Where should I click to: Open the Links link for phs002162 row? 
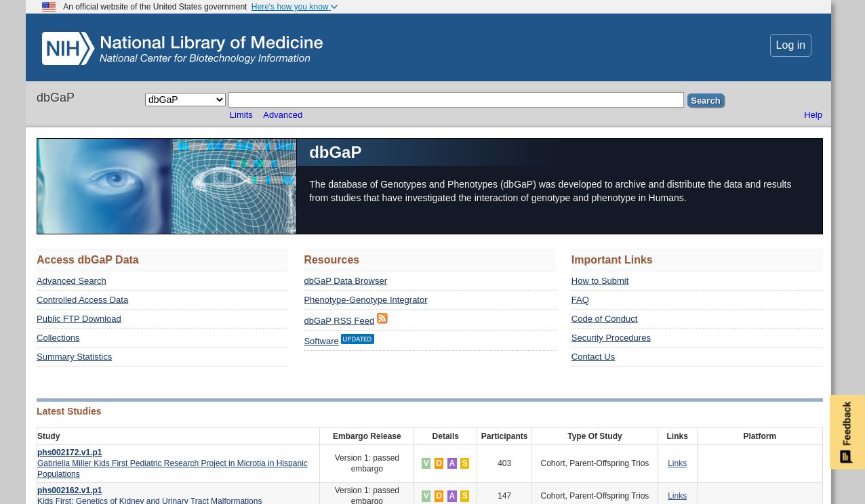click(677, 496)
